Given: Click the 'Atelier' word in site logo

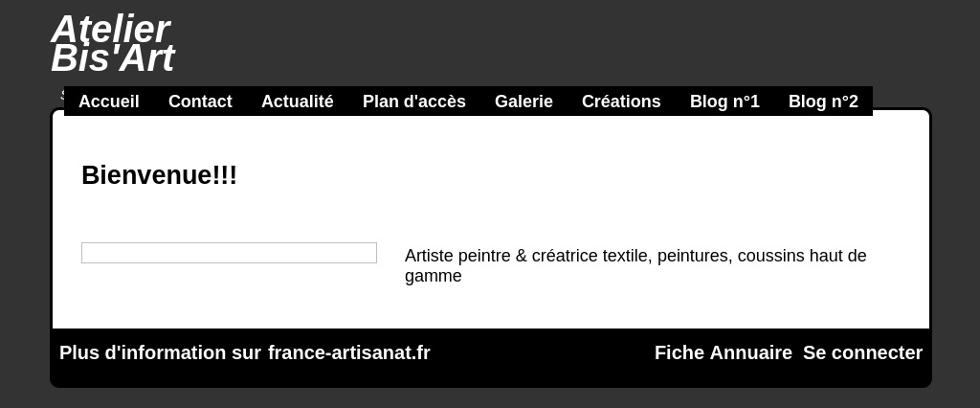Looking at the screenshot, I should point(111,30).
